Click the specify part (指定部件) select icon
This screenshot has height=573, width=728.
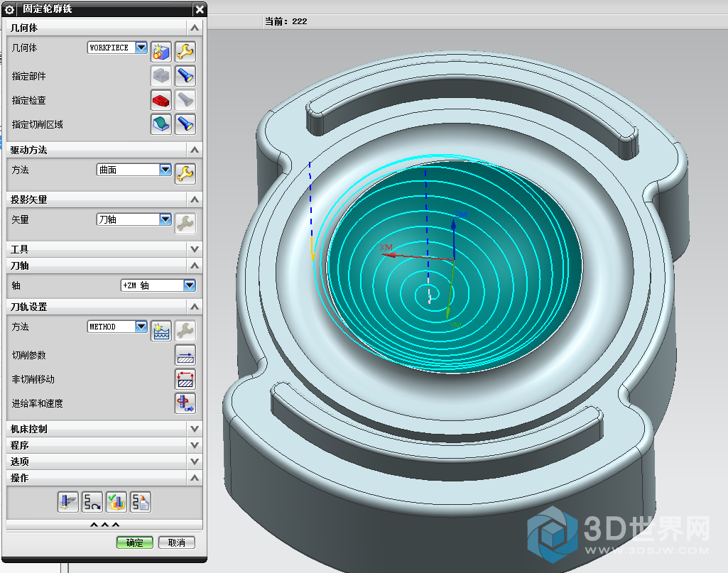pos(161,76)
